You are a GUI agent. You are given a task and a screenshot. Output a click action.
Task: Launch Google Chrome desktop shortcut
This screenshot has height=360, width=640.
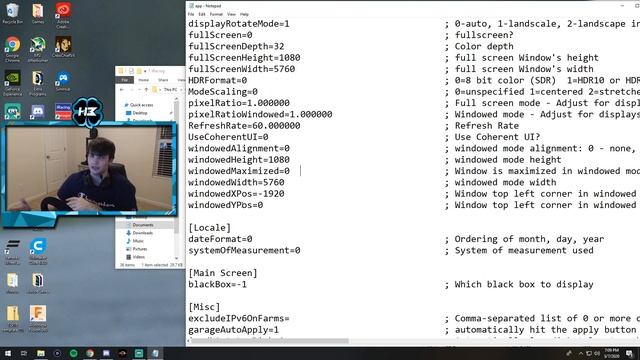pos(13,48)
